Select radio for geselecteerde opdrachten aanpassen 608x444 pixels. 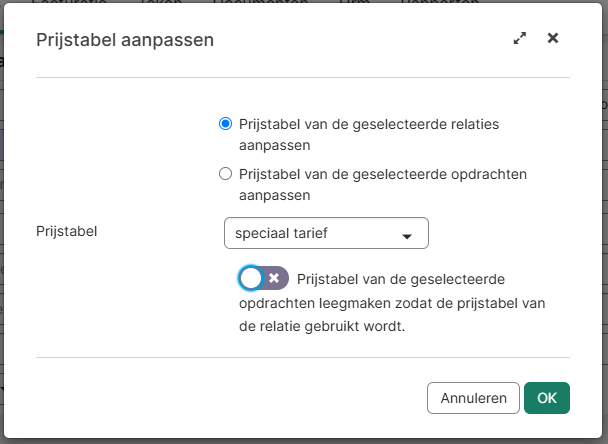pyautogui.click(x=225, y=174)
